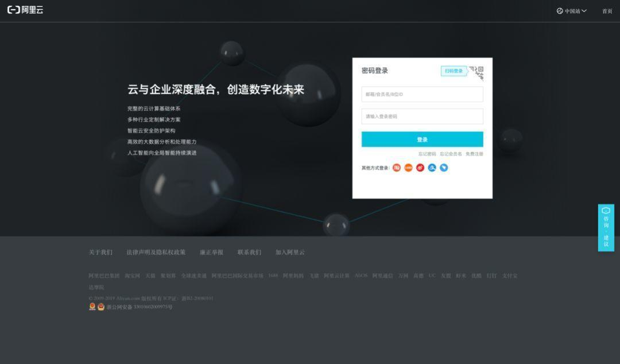Open 加入阿里云 footer link
The height and width of the screenshot is (364, 620).
click(290, 252)
